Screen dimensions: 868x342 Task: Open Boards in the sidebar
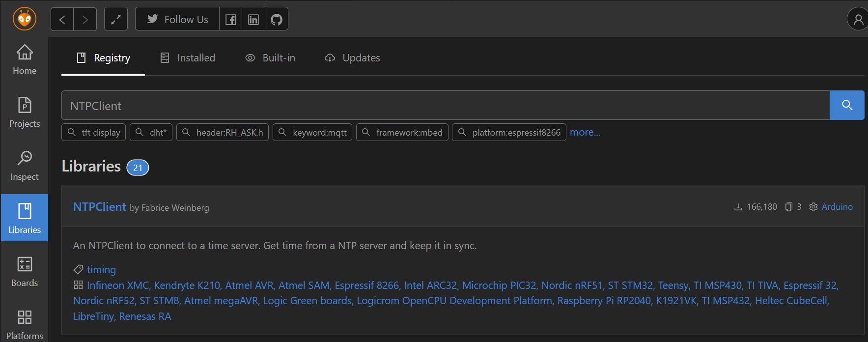(25, 272)
